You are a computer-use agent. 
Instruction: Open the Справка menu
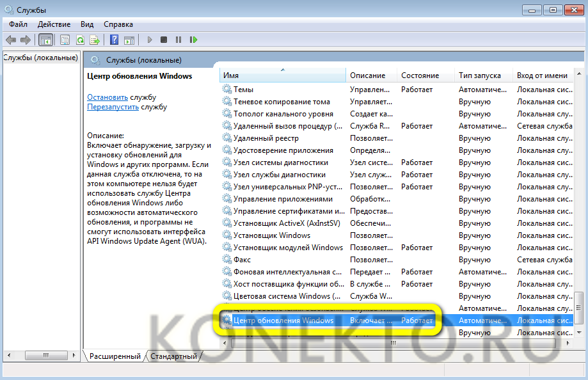118,24
